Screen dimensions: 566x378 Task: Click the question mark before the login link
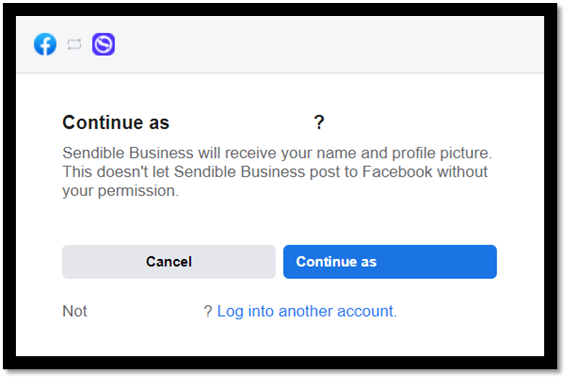point(208,311)
